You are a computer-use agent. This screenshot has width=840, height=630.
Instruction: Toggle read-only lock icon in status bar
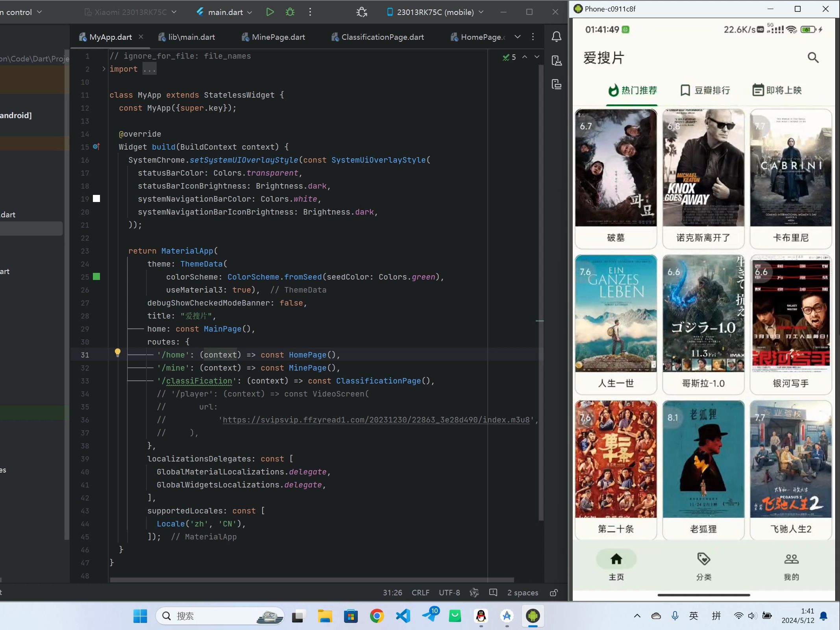(x=554, y=593)
